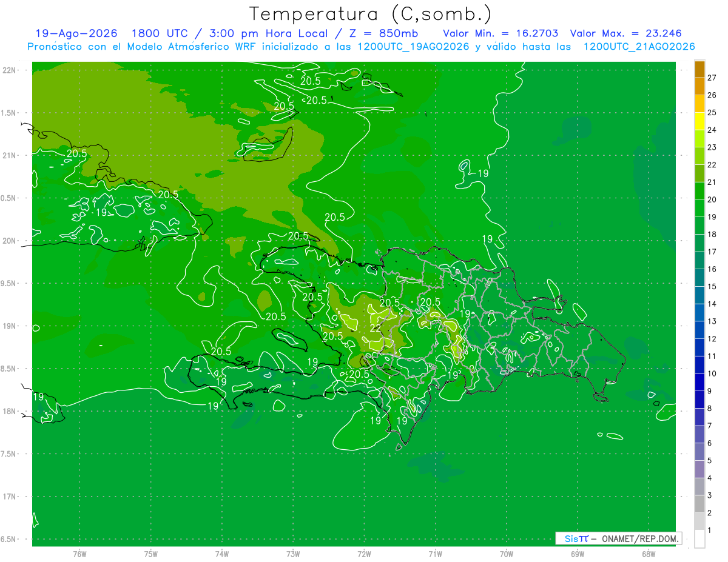This screenshot has height=562, width=728.
Task: Click the "17N" latitude axis label
Action: pos(8,497)
